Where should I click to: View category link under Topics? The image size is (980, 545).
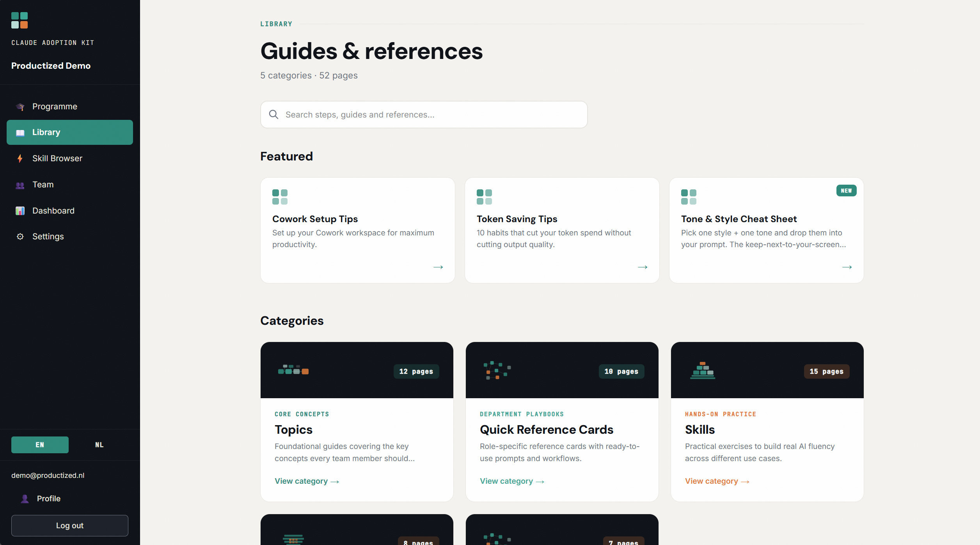point(307,481)
